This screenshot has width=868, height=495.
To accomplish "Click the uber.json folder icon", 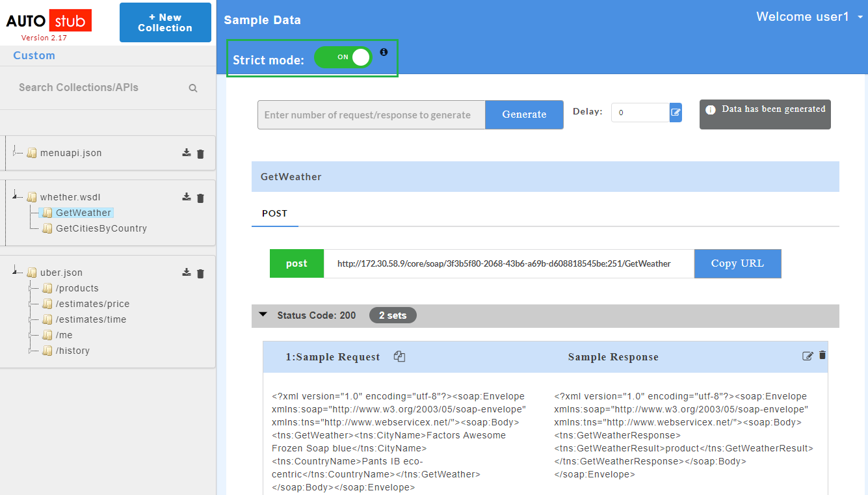I will 31,273.
